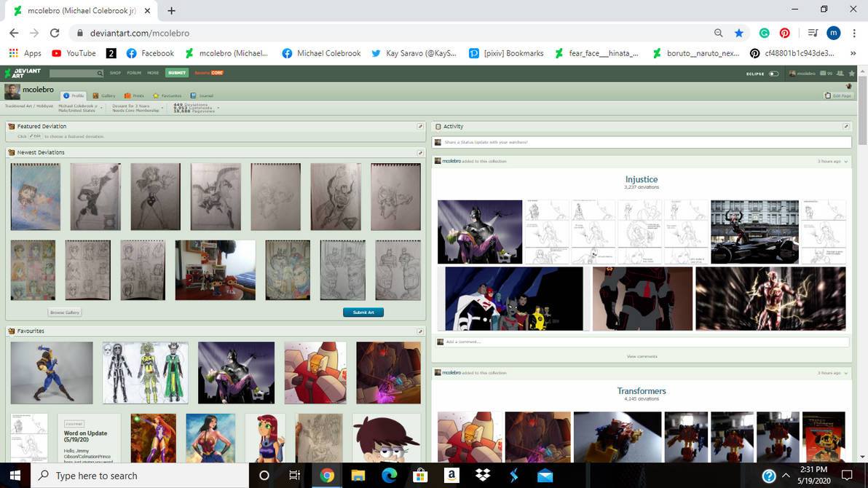Click the Browse Gallery button
Screen dimensions: 868x488
[65, 312]
